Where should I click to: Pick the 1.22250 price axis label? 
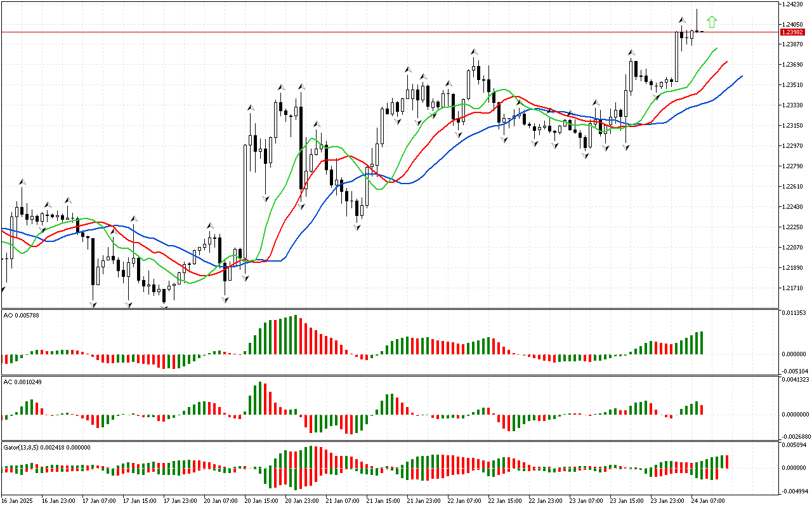point(792,227)
